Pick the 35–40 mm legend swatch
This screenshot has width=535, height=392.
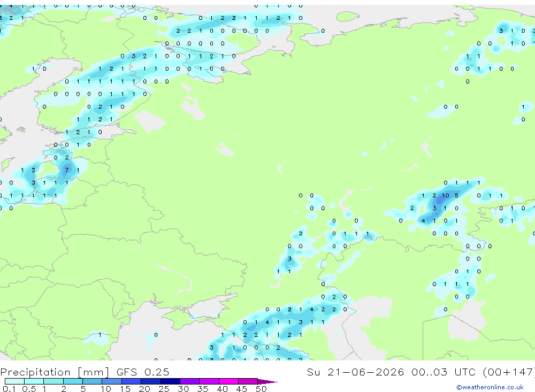pyautogui.click(x=209, y=381)
